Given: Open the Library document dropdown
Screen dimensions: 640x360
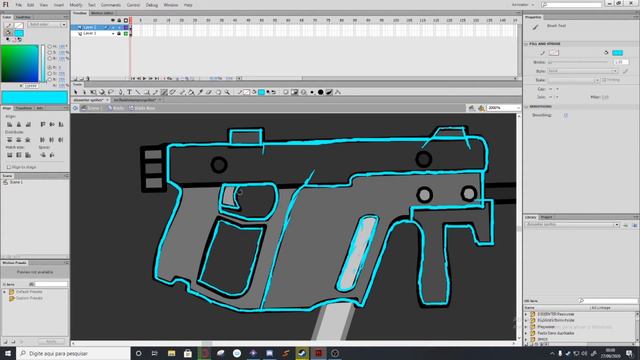Looking at the screenshot, I should tap(572, 225).
